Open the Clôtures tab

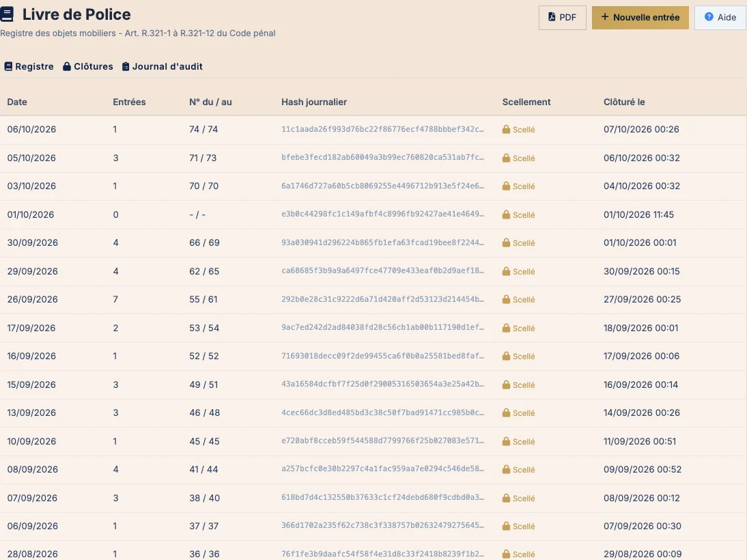click(88, 67)
